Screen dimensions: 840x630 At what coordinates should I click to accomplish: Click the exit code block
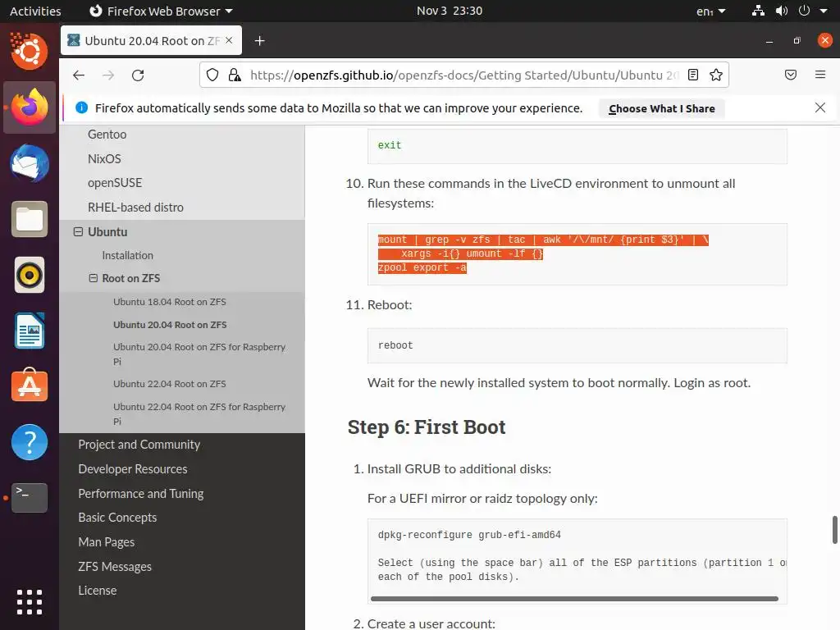pos(577,146)
